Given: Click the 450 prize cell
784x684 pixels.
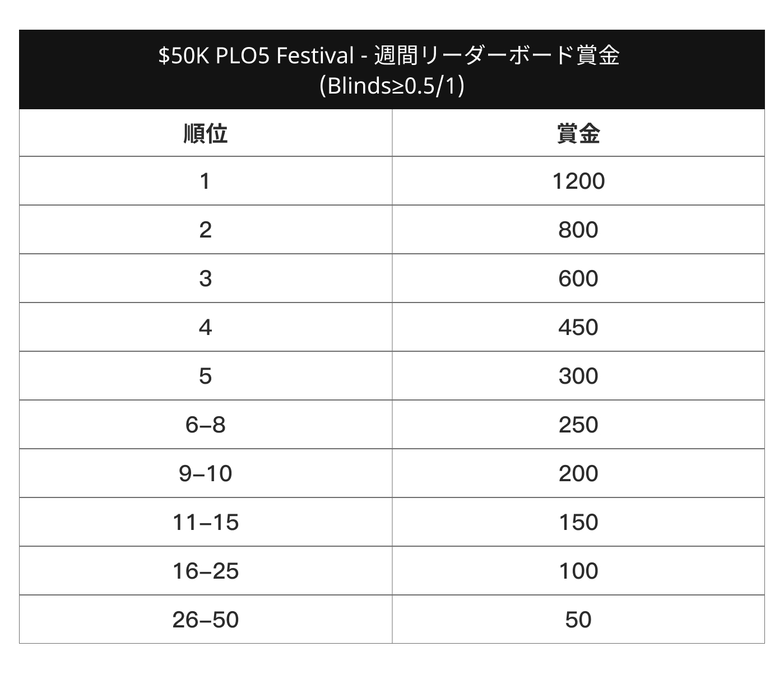Looking at the screenshot, I should pyautogui.click(x=578, y=327).
